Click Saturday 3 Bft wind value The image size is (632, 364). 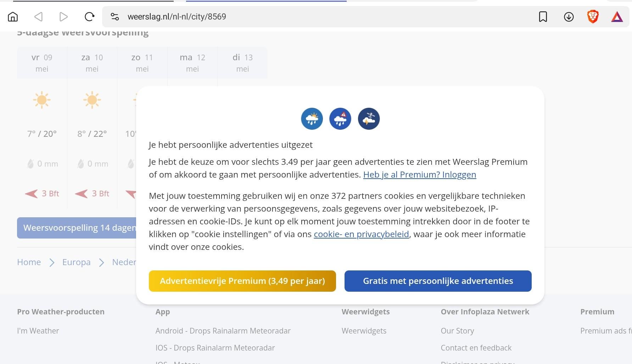pyautogui.click(x=101, y=194)
